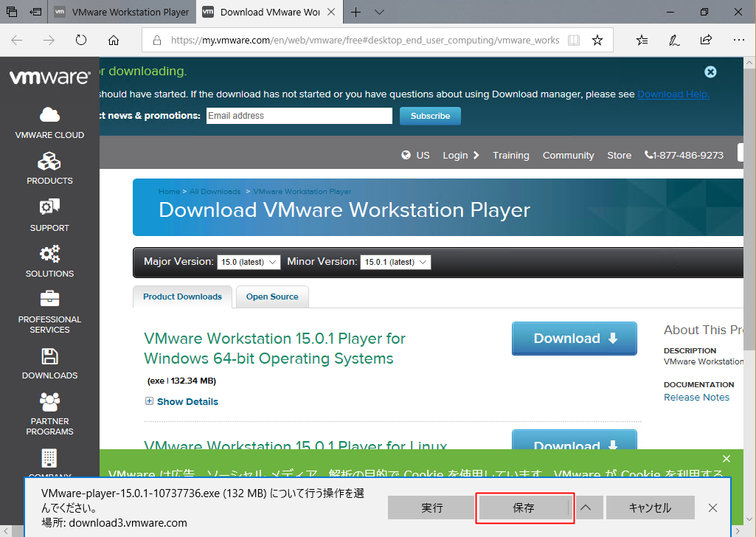Image resolution: width=756 pixels, height=537 pixels.
Task: Click the Email address field
Action: (x=299, y=116)
